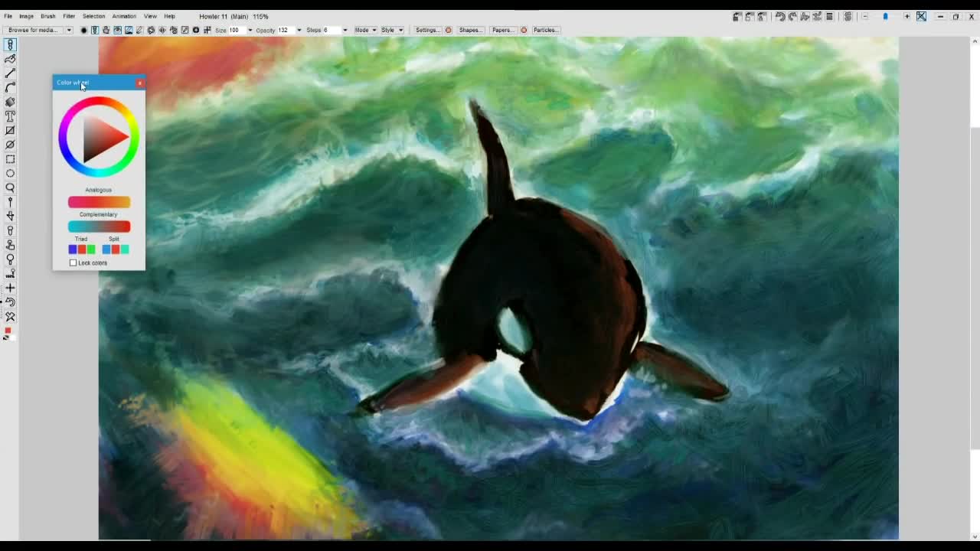Screen dimensions: 980x551
Task: Open the Filter menu
Action: click(x=69, y=16)
